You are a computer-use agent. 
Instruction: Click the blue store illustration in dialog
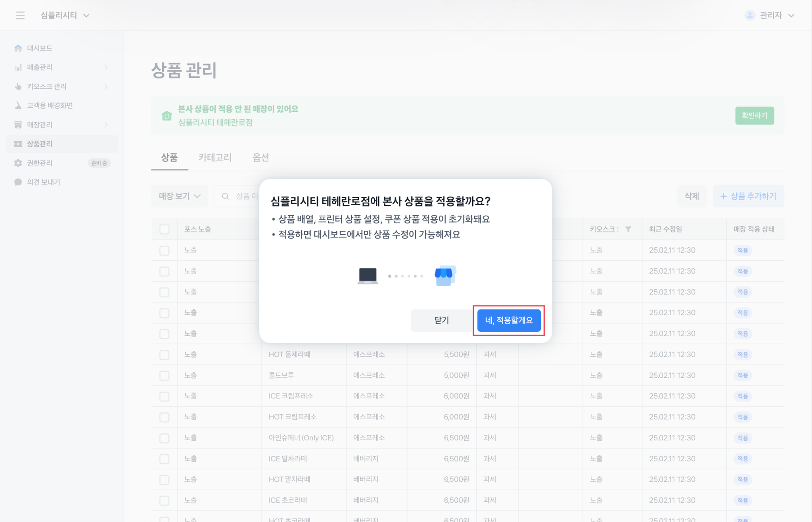click(x=445, y=275)
